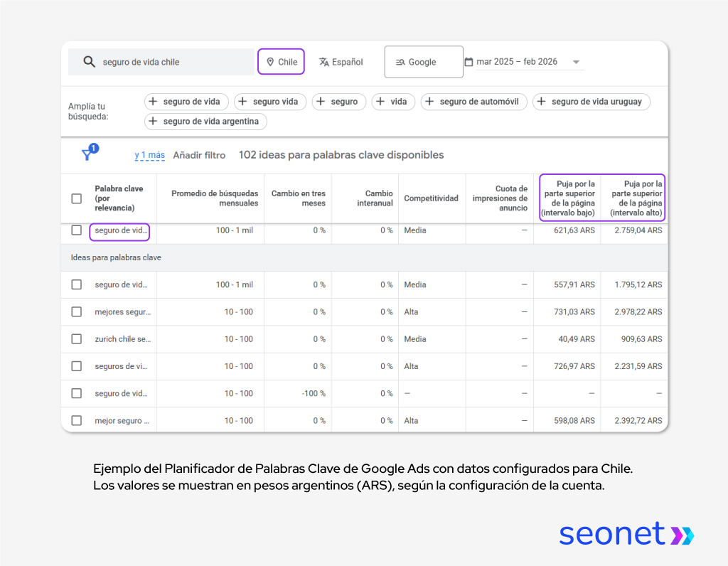The image size is (728, 566).
Task: Click 'Añadir filtro'
Action: pos(199,155)
